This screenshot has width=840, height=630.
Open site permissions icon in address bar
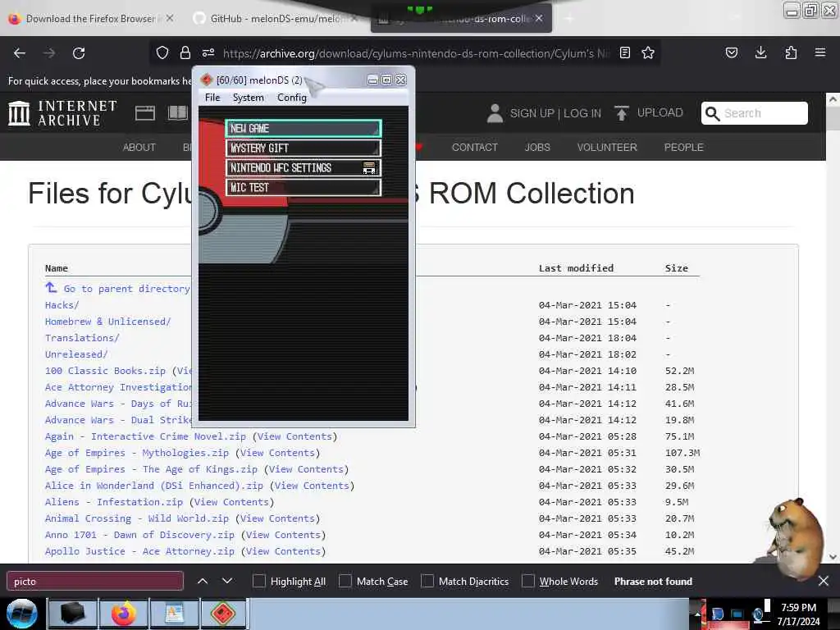208,52
